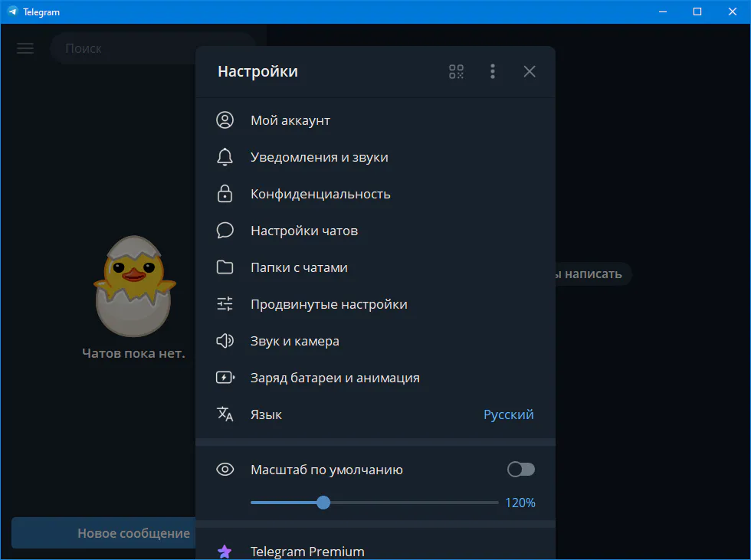
Task: Open Продвинутые настройки section
Action: pos(375,304)
